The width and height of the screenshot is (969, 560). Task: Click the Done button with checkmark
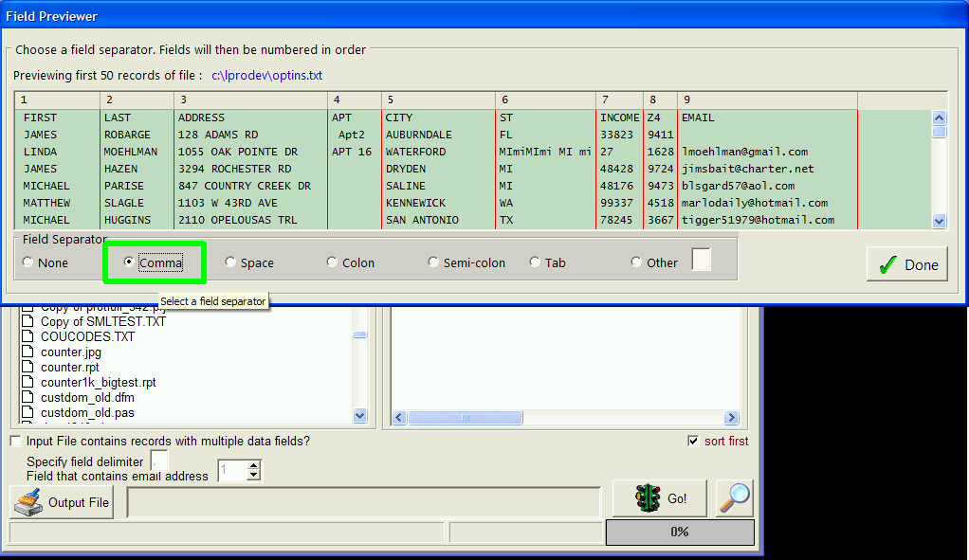907,264
